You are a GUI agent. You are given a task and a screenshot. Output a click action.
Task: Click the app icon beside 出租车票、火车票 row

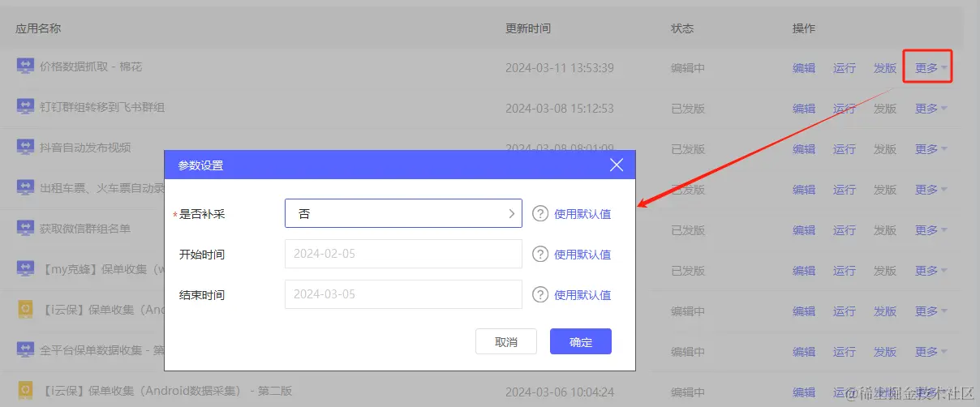click(x=25, y=188)
